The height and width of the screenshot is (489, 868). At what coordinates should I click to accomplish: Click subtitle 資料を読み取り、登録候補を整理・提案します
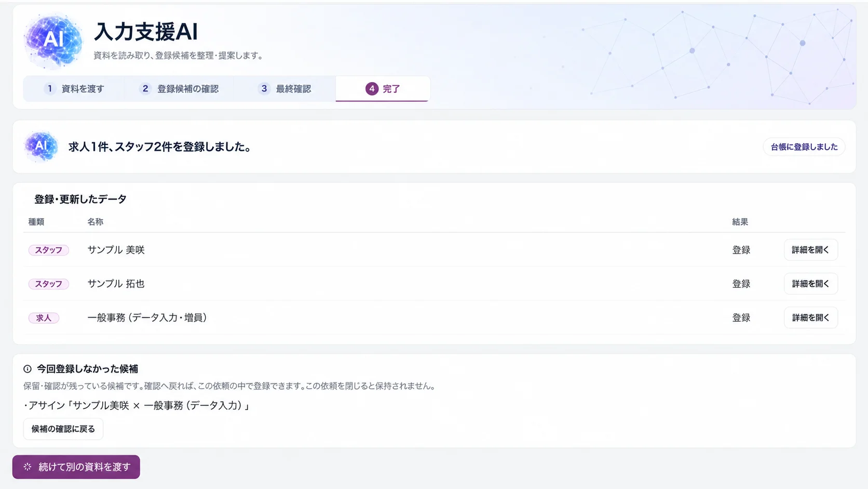click(x=178, y=56)
